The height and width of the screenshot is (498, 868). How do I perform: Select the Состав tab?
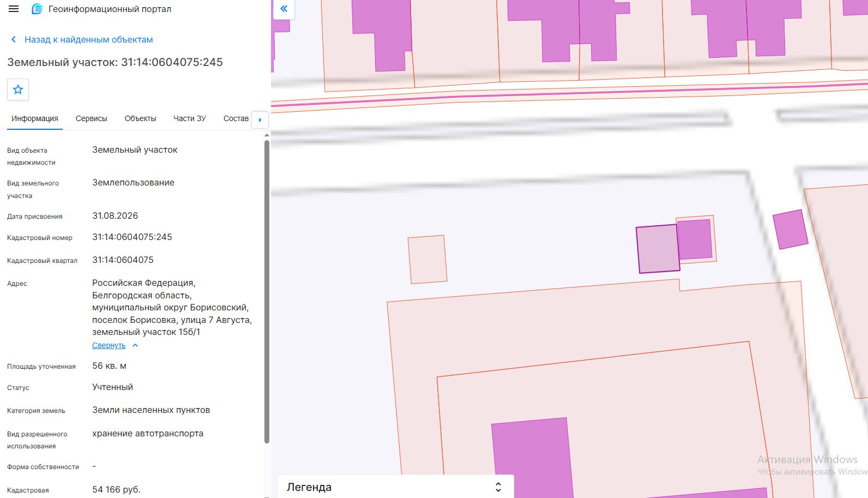[x=236, y=118]
